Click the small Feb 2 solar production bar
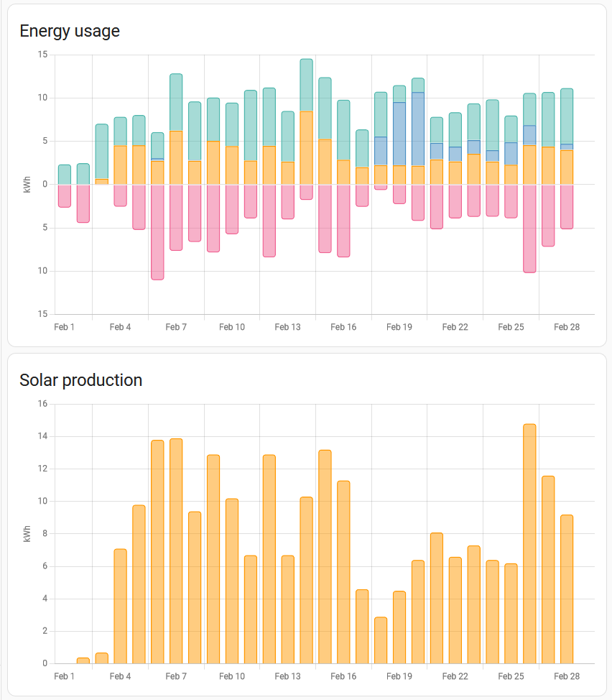 point(83,660)
